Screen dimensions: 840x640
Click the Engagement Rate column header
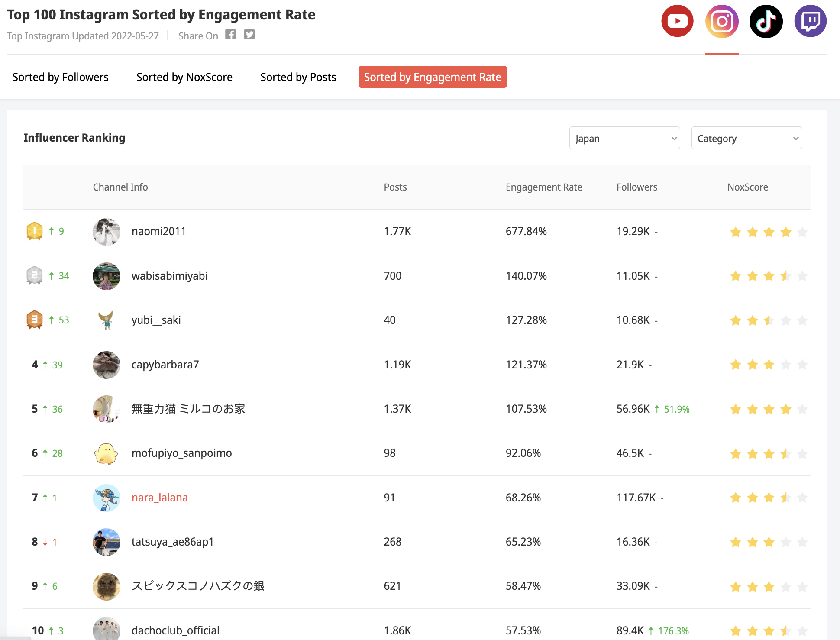coord(544,187)
